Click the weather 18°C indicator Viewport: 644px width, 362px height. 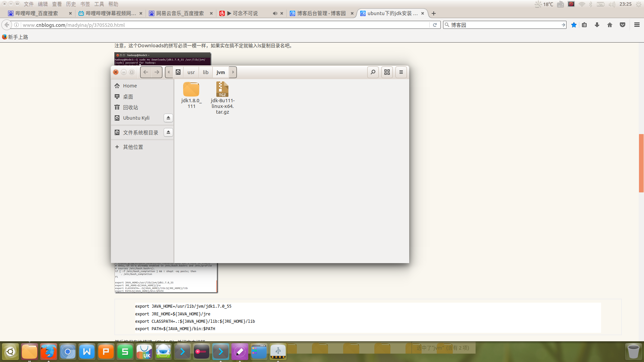544,4
